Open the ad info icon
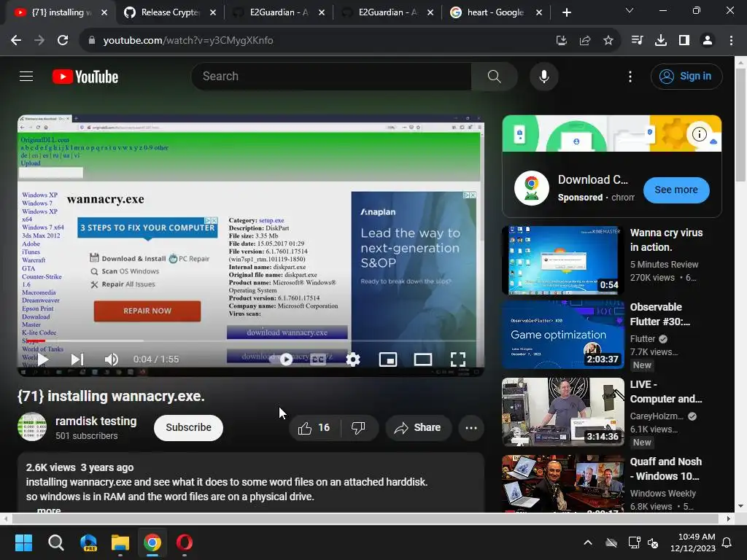 tap(699, 134)
